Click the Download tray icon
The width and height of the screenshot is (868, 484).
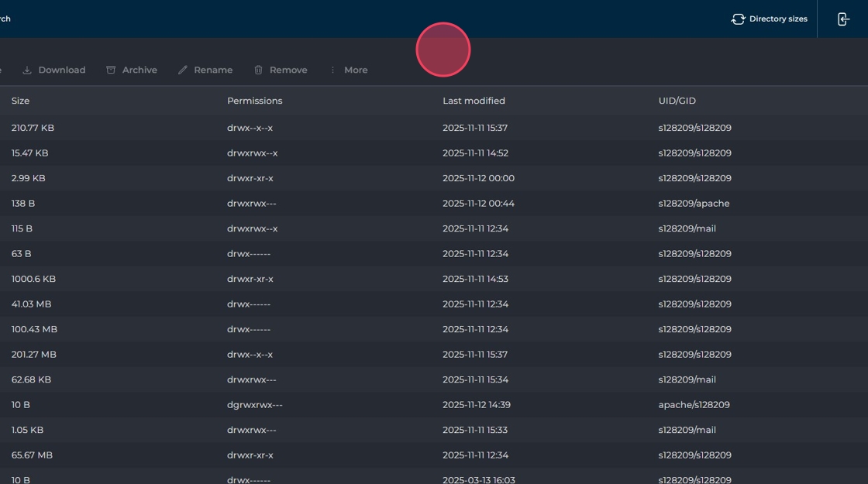[27, 70]
